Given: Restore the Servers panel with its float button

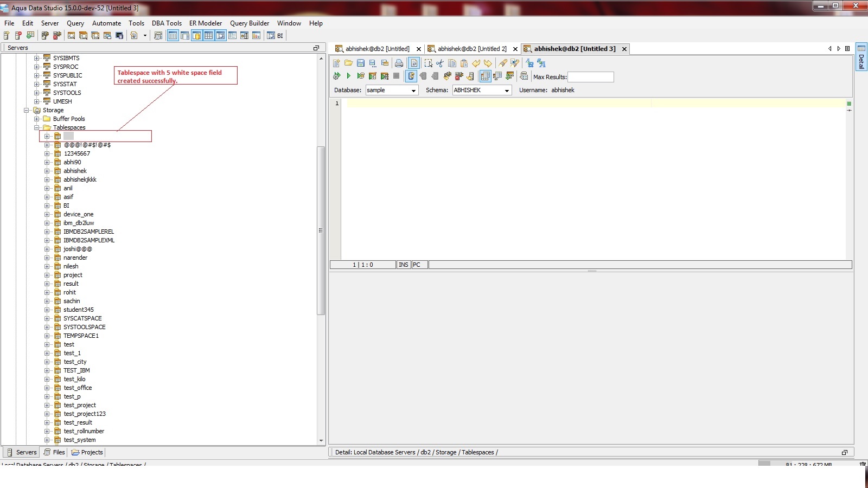Looking at the screenshot, I should pos(316,48).
